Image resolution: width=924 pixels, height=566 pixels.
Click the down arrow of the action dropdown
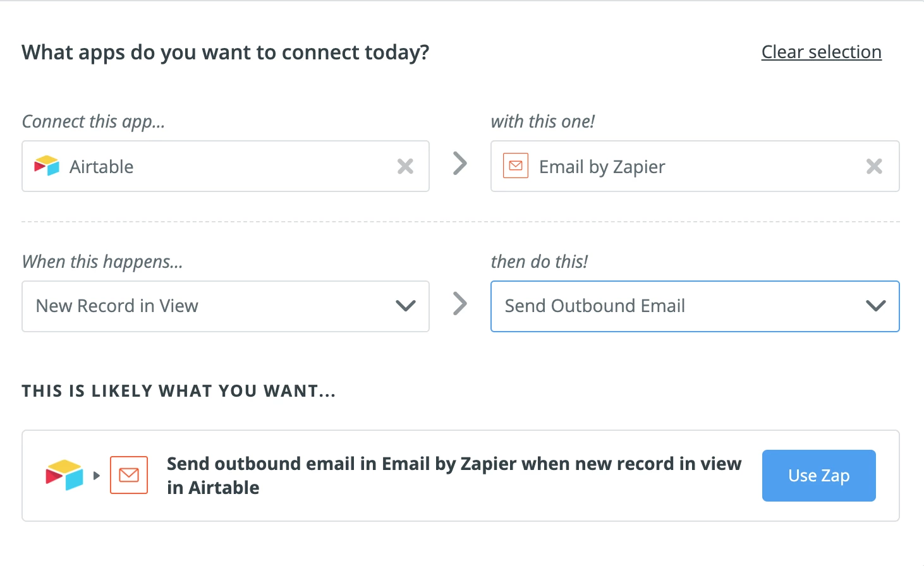click(875, 306)
